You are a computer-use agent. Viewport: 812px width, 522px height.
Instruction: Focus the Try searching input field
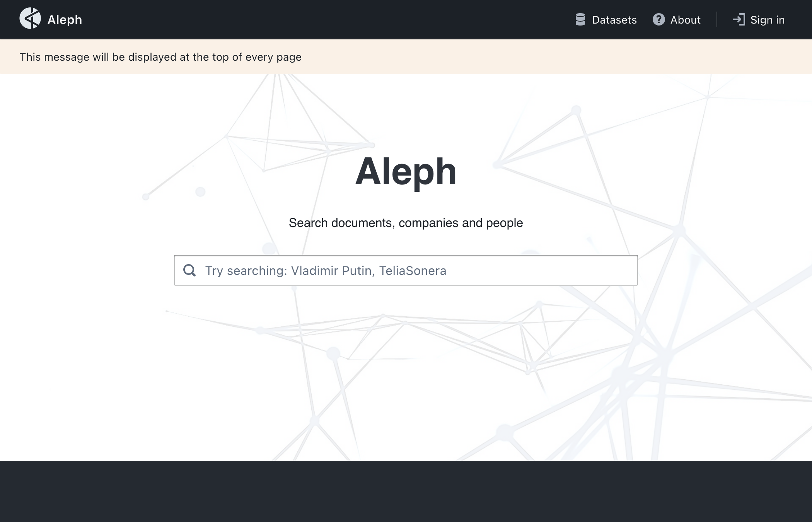406,270
